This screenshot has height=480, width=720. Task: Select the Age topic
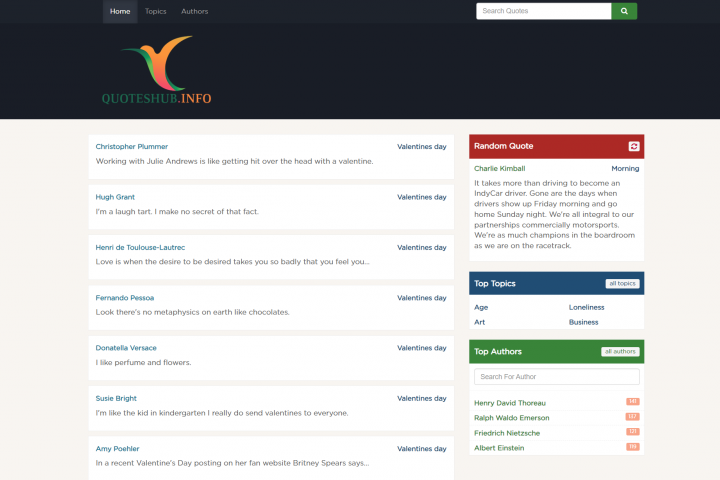(481, 307)
